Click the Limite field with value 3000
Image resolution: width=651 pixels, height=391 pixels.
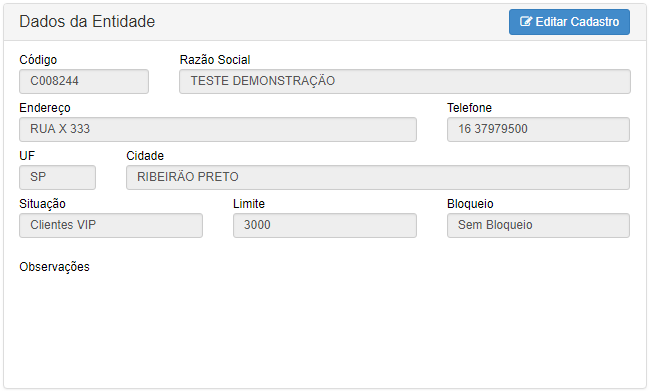pyautogui.click(x=325, y=225)
